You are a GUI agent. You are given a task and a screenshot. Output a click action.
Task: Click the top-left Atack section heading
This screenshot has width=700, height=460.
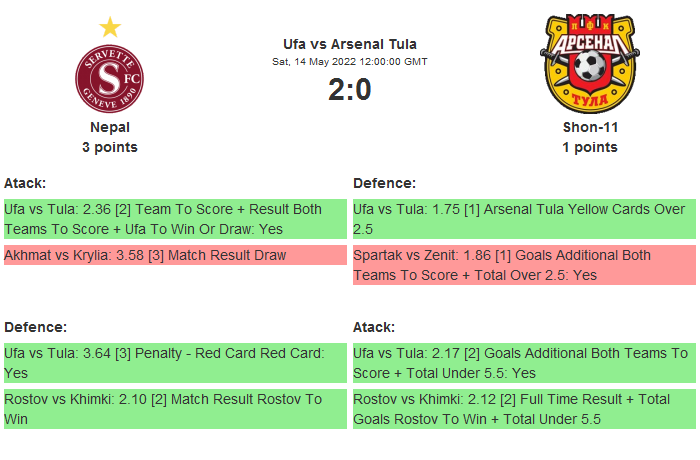pos(25,183)
